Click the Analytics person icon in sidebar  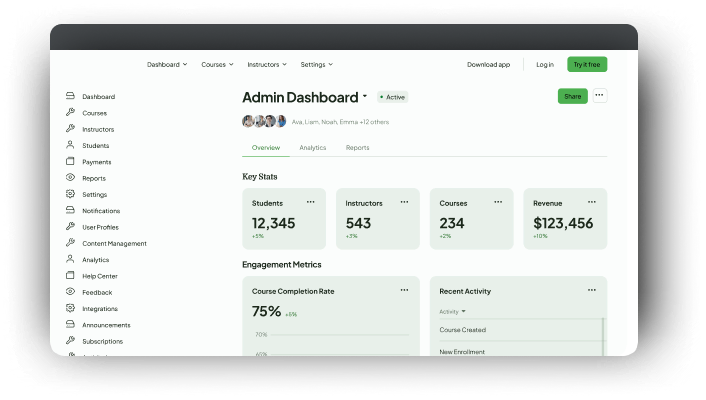[70, 259]
